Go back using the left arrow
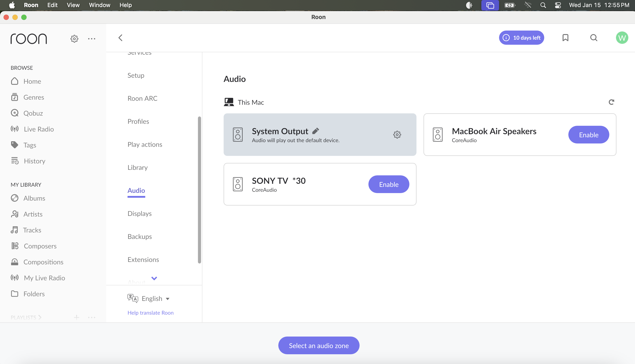Image resolution: width=635 pixels, height=364 pixels. [120, 38]
